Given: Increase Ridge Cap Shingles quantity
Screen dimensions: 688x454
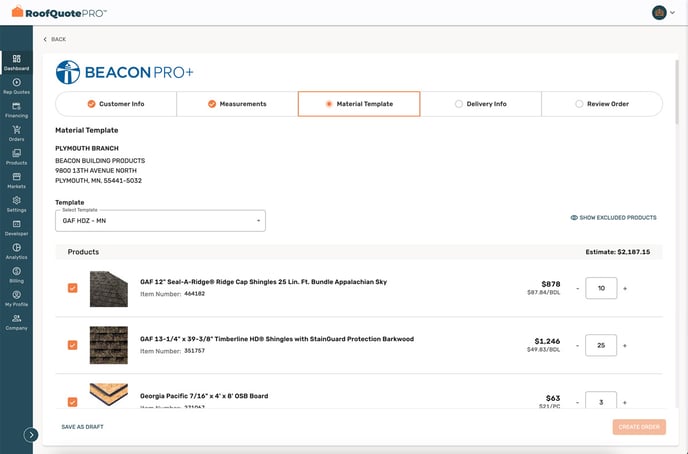Looking at the screenshot, I should 625,288.
